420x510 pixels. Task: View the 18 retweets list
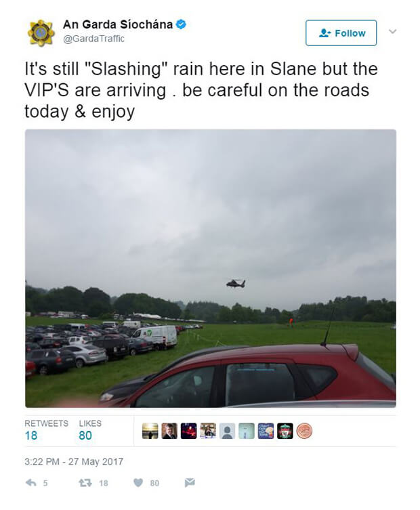(x=46, y=430)
